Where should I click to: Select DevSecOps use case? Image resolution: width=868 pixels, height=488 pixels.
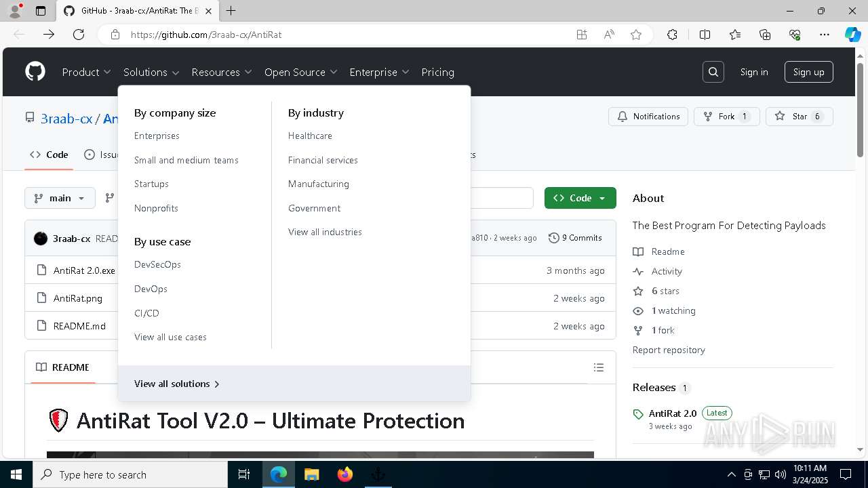157,264
